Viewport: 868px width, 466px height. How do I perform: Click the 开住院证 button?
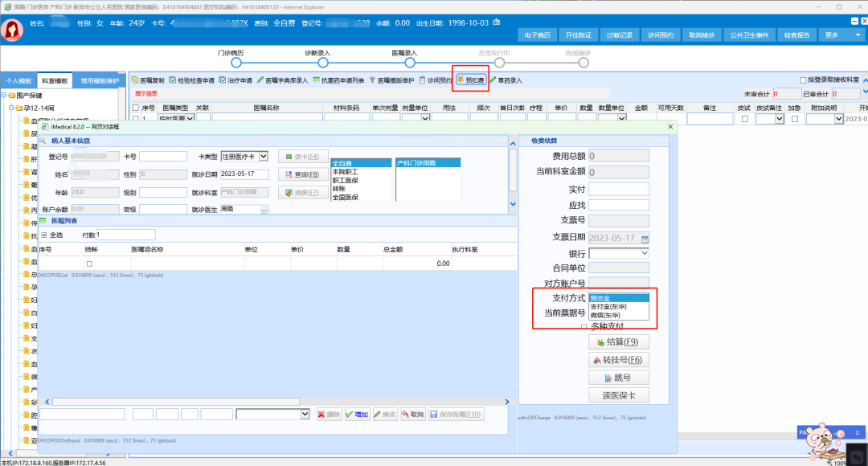[x=578, y=35]
